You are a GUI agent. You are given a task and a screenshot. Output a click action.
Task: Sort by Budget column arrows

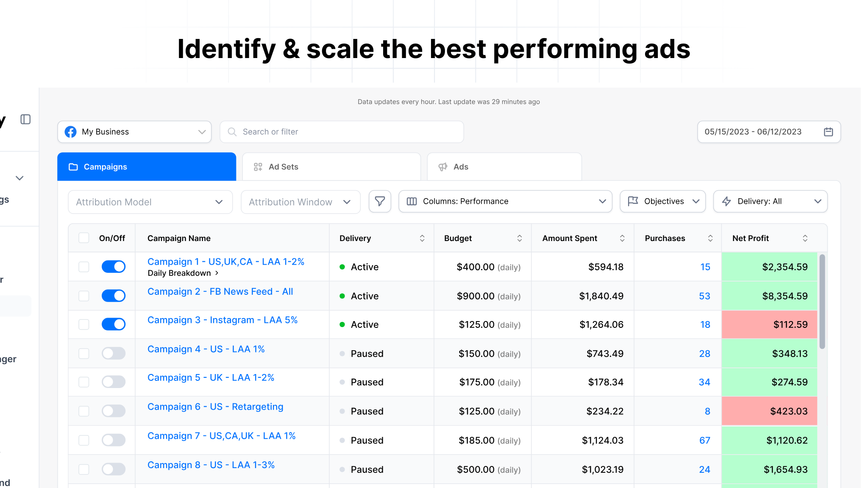click(519, 238)
